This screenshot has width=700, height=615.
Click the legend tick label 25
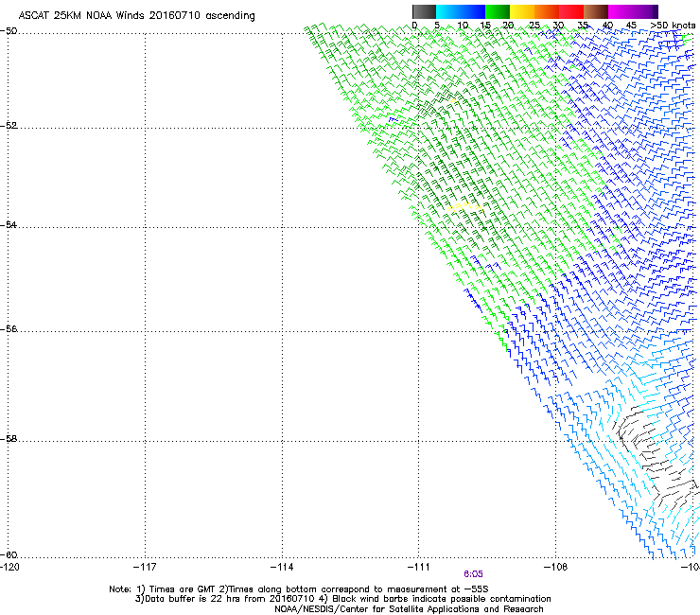(534, 26)
